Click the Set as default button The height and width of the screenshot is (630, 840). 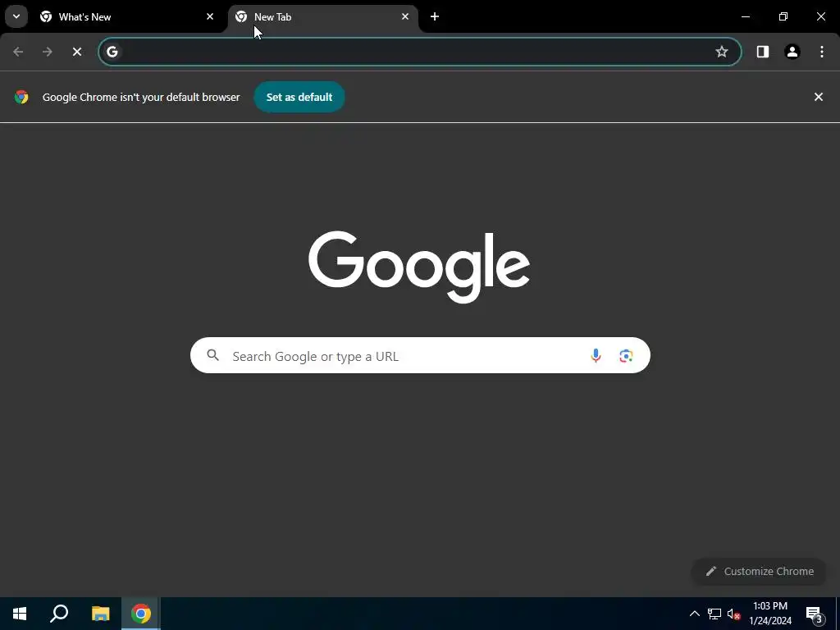point(299,97)
